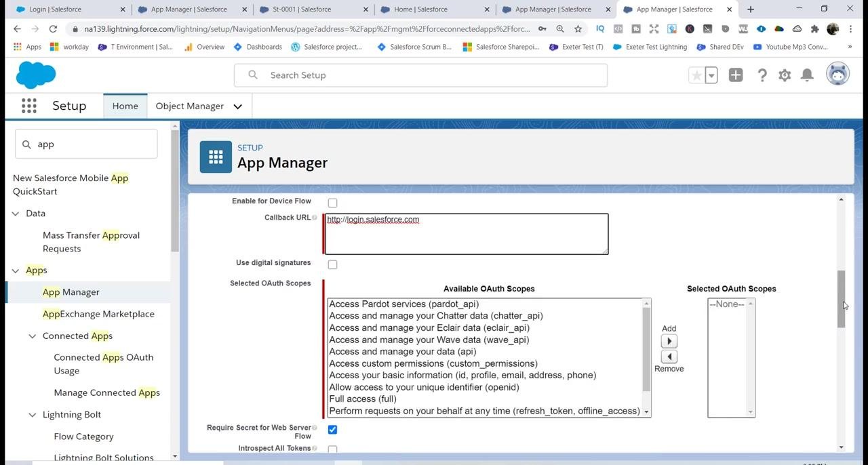868x465 pixels.
Task: Uncheck Require Secret for Web Server Flow
Action: click(x=332, y=430)
